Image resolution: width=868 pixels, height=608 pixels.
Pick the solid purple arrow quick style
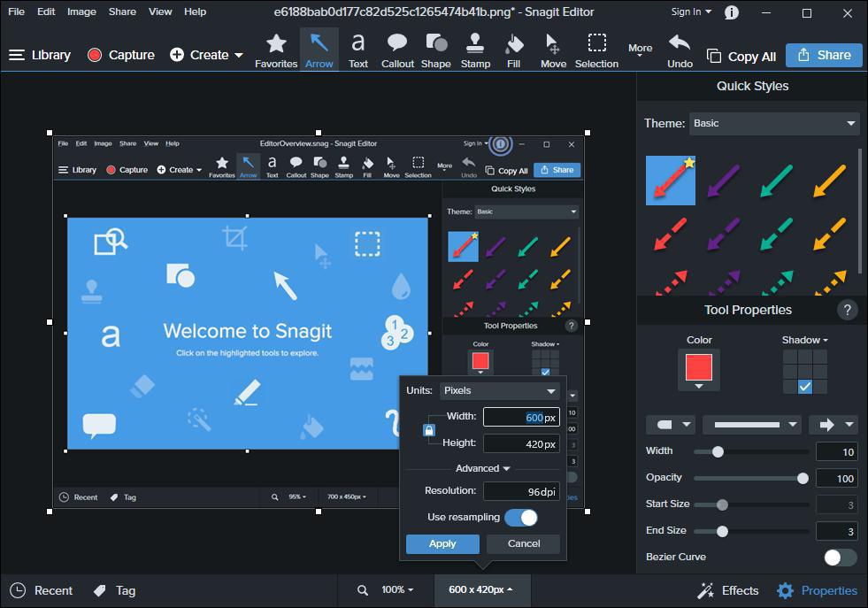click(724, 181)
